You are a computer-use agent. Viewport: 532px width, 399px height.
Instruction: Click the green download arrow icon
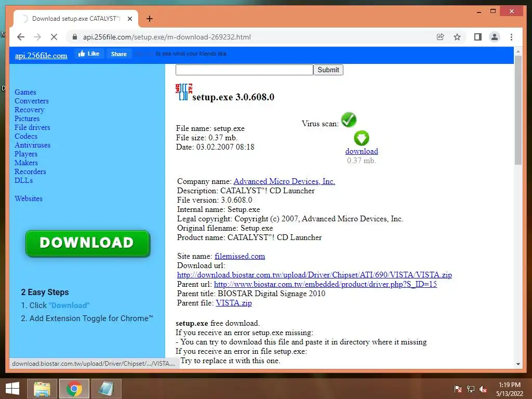(x=362, y=138)
